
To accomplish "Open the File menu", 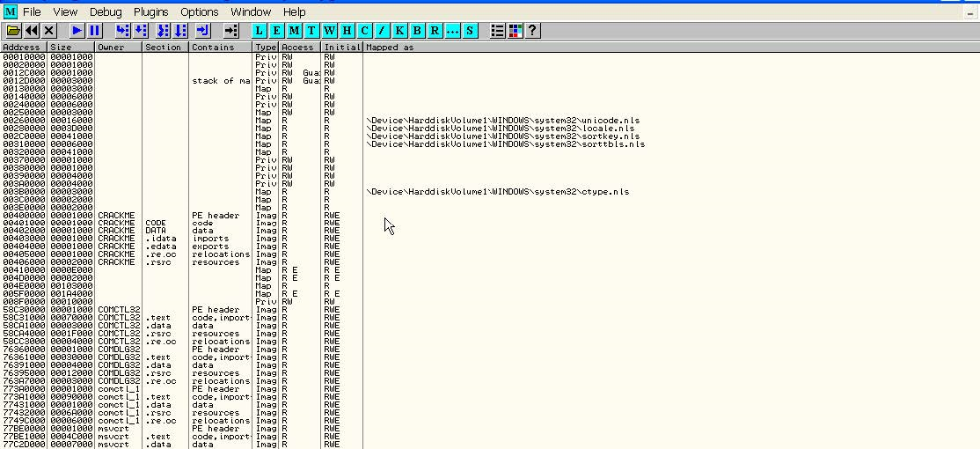I will (32, 11).
